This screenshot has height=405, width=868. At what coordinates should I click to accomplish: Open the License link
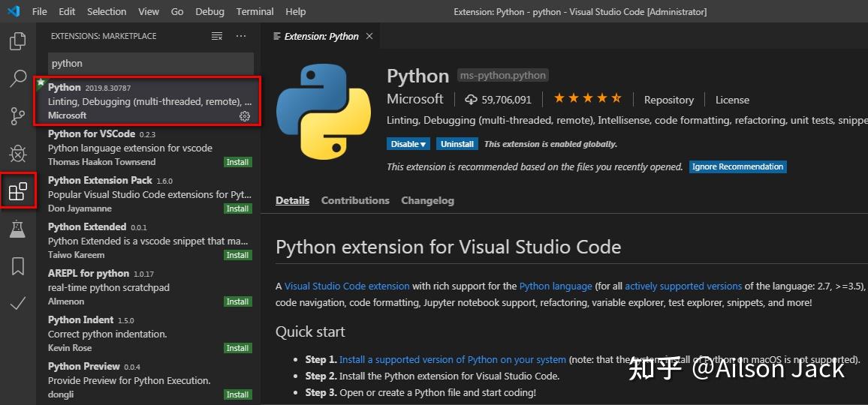tap(732, 100)
